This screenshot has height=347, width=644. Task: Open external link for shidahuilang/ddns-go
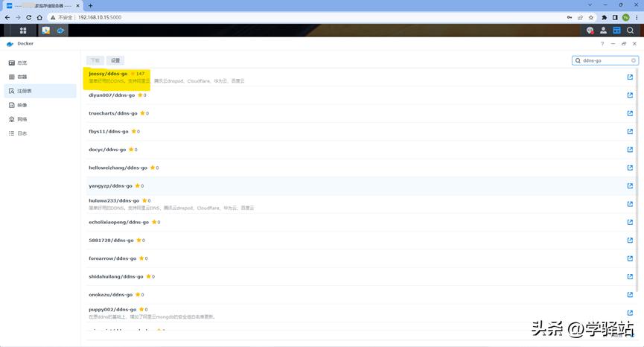(630, 276)
